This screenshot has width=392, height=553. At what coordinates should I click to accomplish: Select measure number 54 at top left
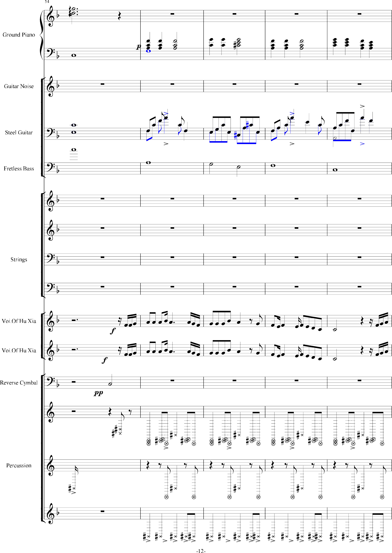pyautogui.click(x=47, y=2)
